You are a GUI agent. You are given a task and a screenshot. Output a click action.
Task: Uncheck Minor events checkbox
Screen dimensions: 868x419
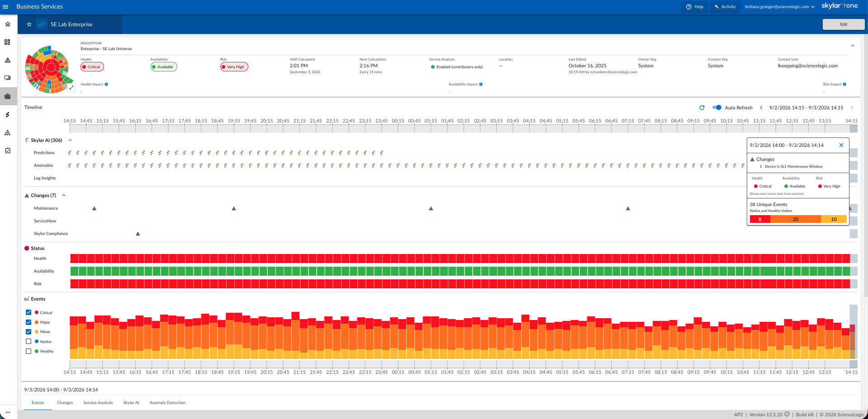click(x=28, y=332)
